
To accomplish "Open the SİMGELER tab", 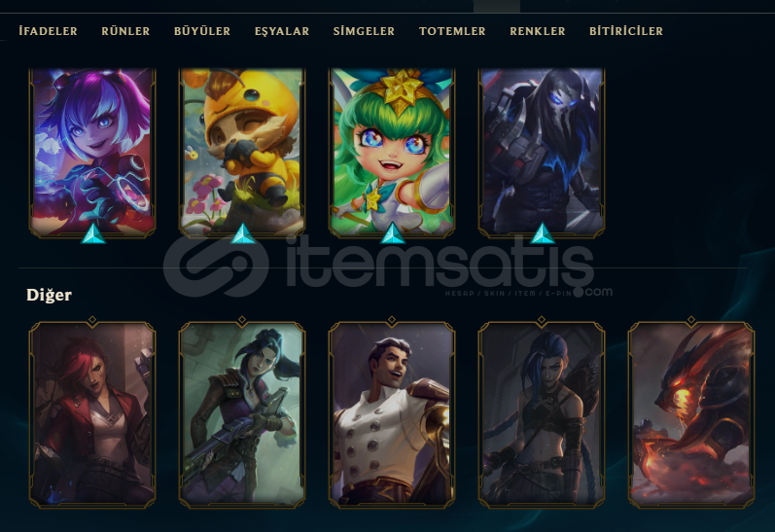I will point(364,31).
